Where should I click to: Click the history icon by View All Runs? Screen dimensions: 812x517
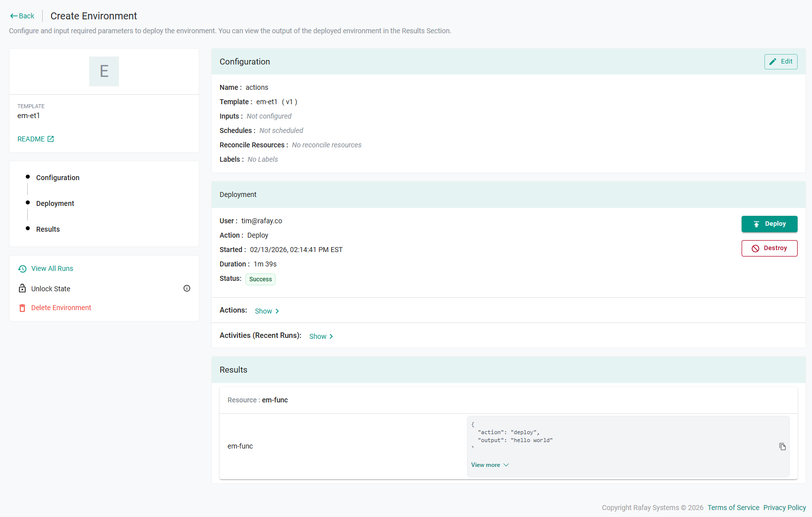tap(22, 269)
